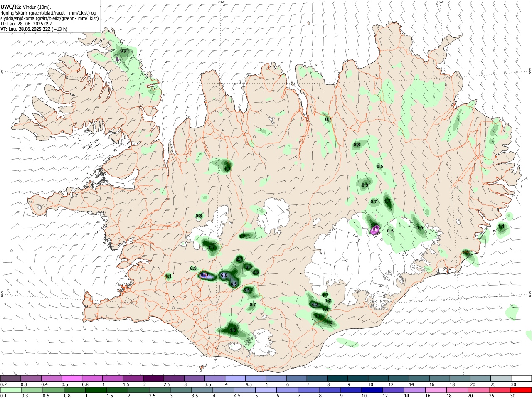The height and width of the screenshot is (399, 532).
Task: Select the 'IT: Lau. 28. 06. 2025 09Z' line
Action: pyautogui.click(x=26, y=24)
